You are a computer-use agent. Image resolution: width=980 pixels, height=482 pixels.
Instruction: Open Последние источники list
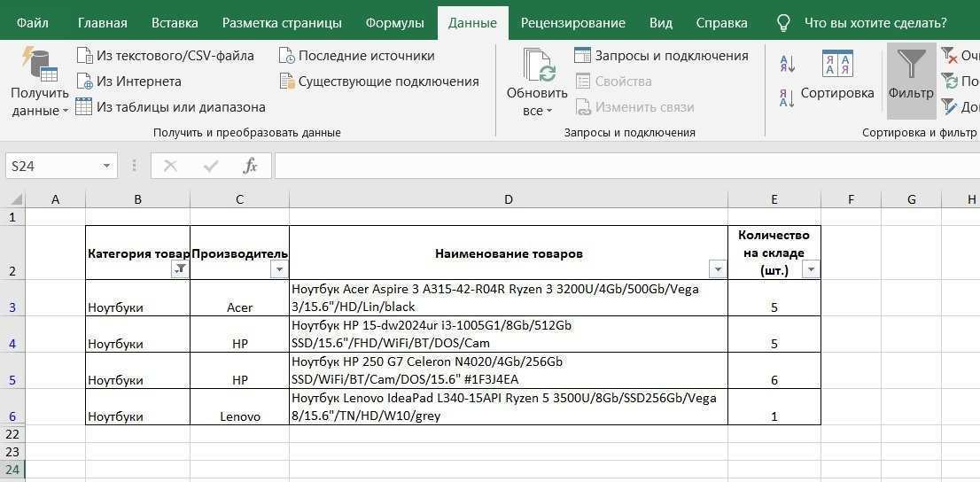tap(356, 56)
